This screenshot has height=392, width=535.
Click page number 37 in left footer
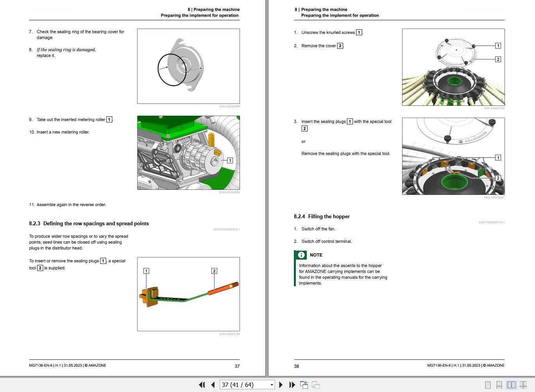pyautogui.click(x=237, y=366)
